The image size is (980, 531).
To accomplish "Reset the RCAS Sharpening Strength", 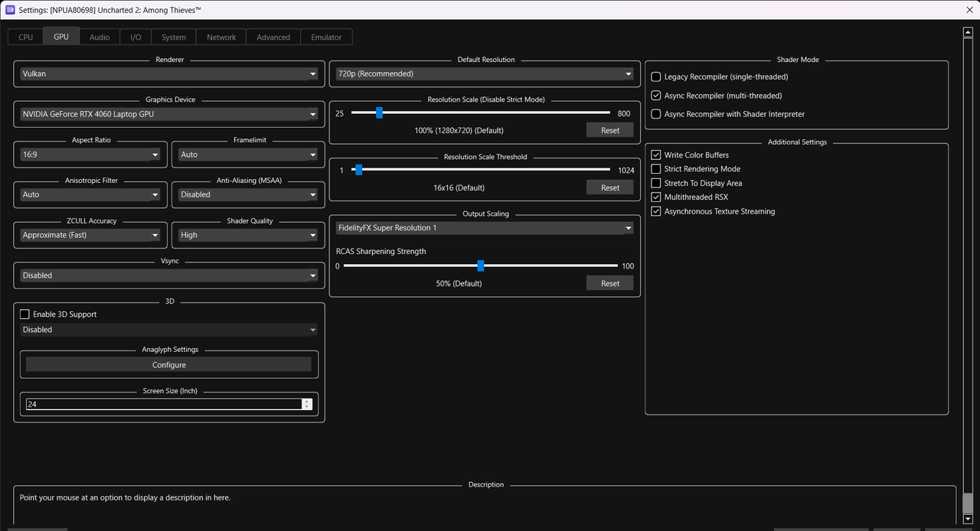I will click(610, 283).
